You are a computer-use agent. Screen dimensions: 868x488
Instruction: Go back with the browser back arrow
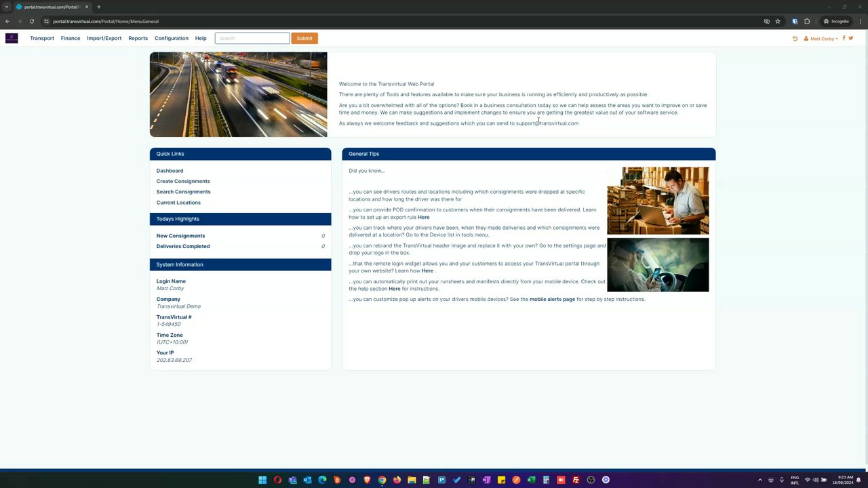coord(7,21)
